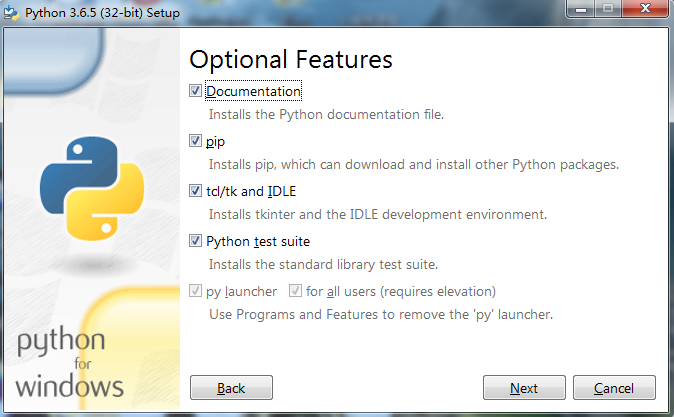Disable the tcl/tk and IDLE option
674x417 pixels.
click(x=195, y=190)
